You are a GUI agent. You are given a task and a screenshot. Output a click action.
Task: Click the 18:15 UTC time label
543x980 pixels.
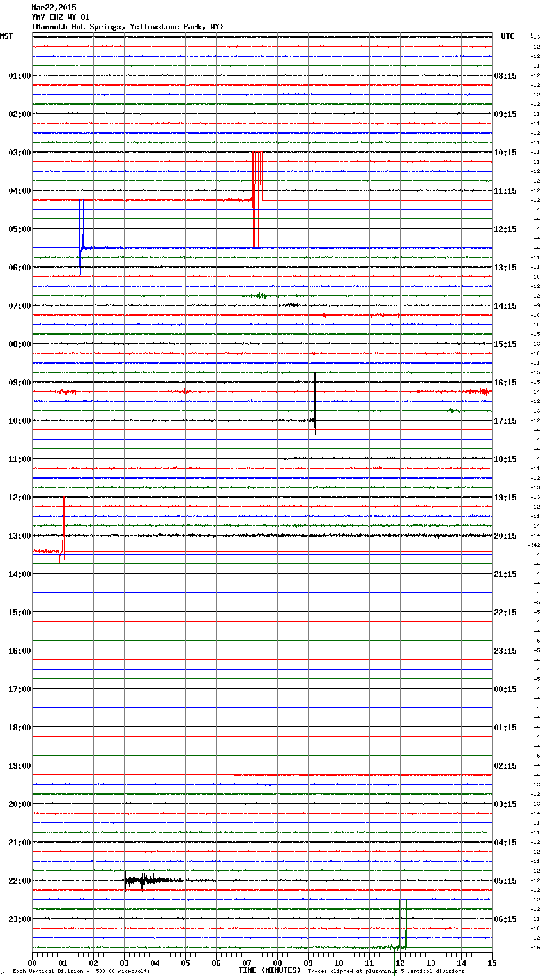click(505, 459)
